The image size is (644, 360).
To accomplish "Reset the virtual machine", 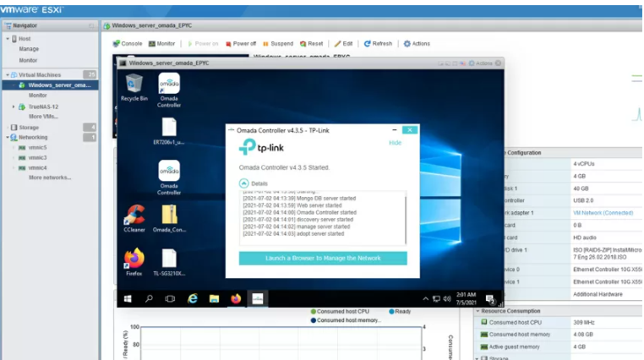I will [x=311, y=43].
